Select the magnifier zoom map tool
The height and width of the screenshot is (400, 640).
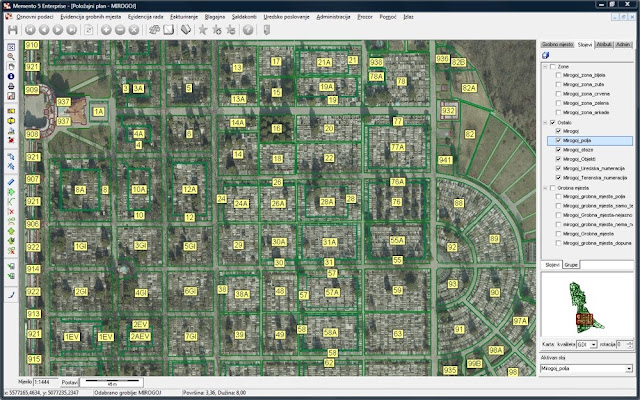click(11, 57)
